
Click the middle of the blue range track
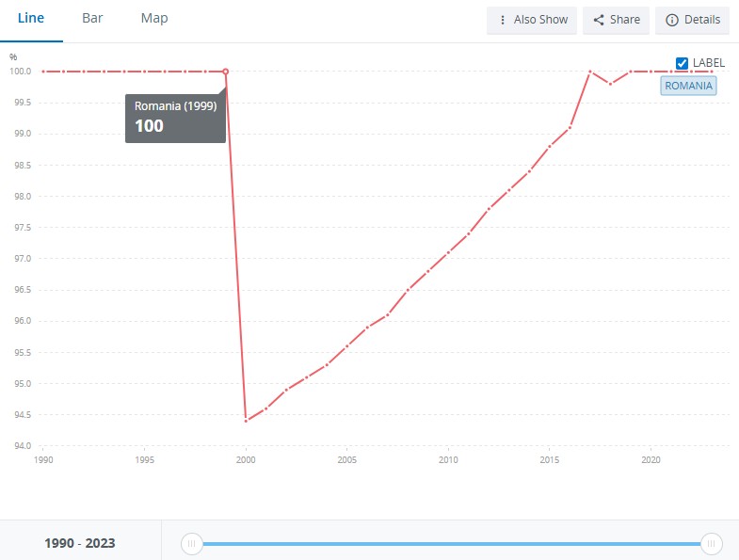(x=452, y=544)
